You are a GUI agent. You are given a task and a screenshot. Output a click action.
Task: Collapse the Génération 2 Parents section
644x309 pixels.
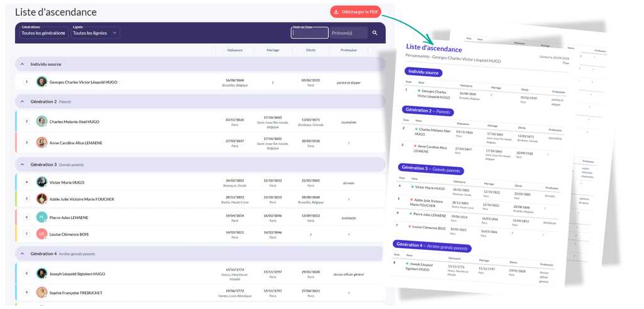pos(23,101)
